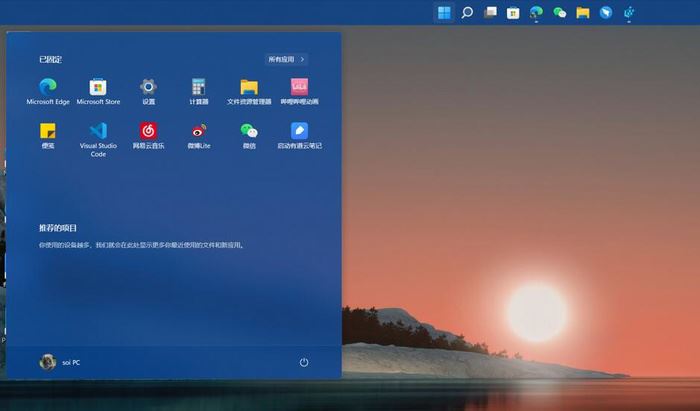Launch Visual Studio Code
The height and width of the screenshot is (411, 700).
[98, 132]
